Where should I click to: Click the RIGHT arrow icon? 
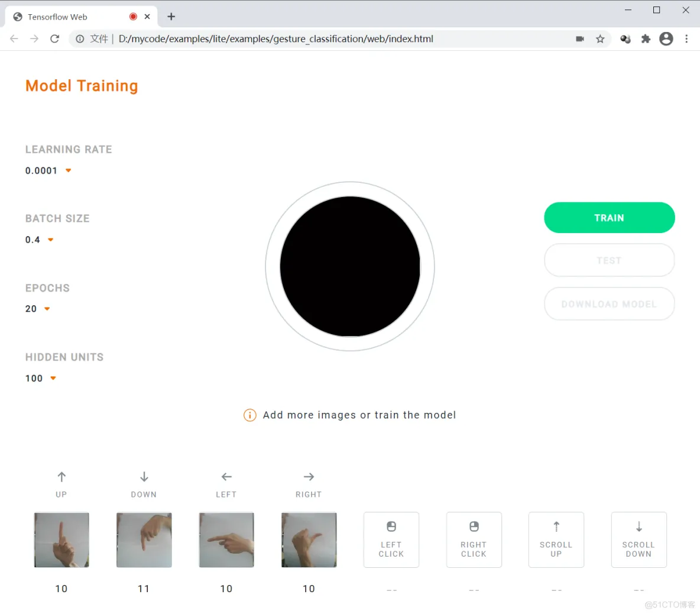[309, 476]
